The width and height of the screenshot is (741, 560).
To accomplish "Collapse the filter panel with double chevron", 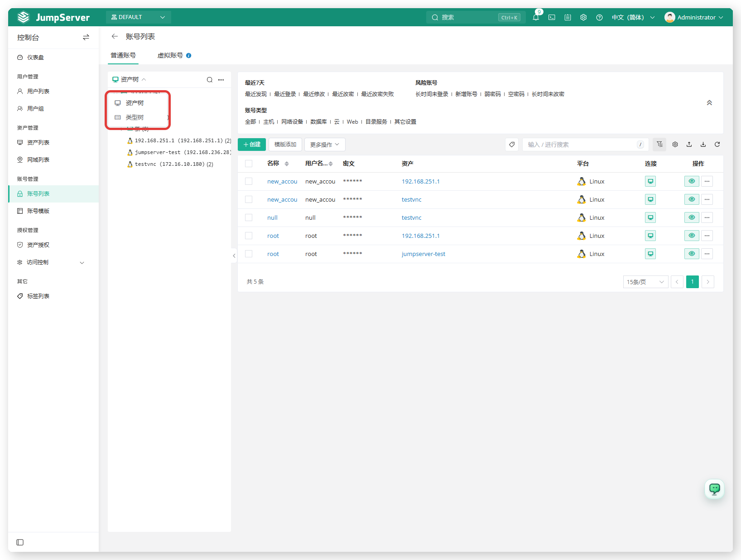I will point(709,103).
